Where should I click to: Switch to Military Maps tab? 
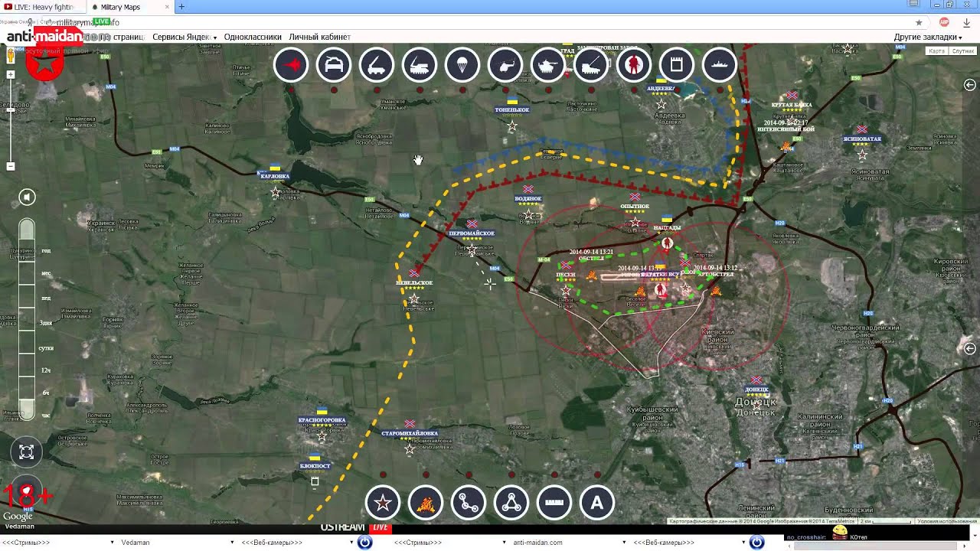[x=129, y=7]
